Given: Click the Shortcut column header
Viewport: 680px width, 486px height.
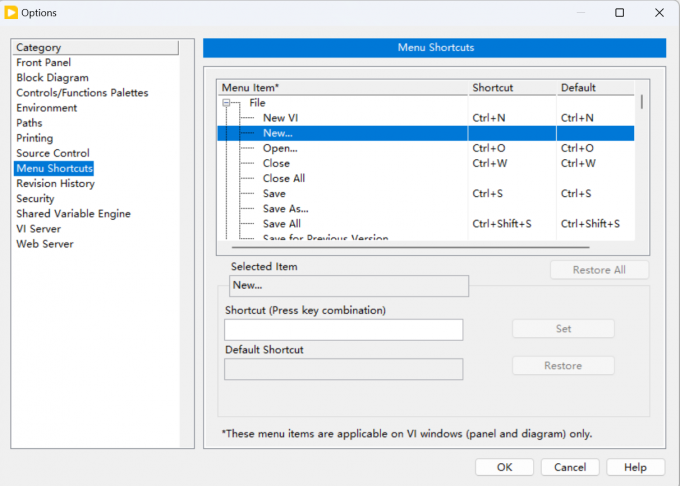Looking at the screenshot, I should coord(513,88).
